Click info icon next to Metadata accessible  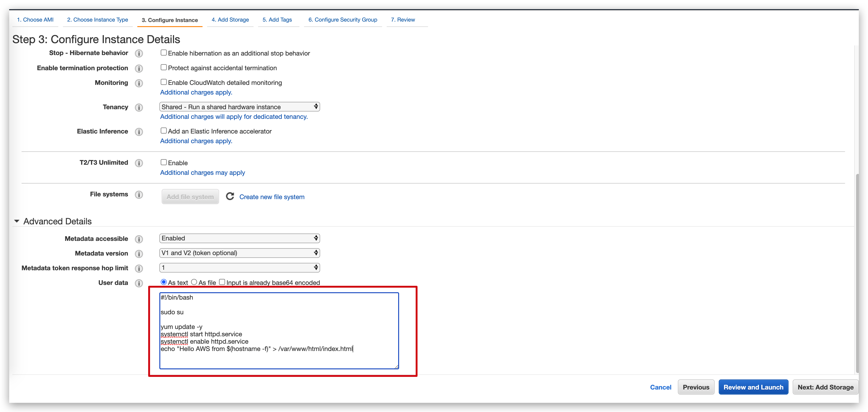139,239
